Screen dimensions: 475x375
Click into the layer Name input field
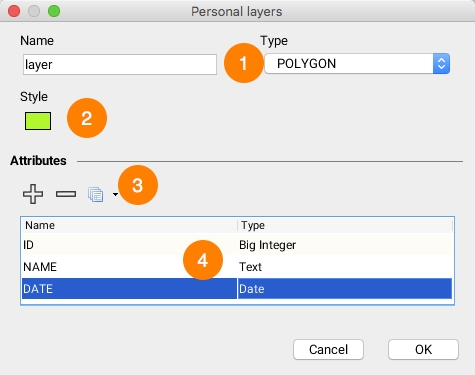(x=120, y=64)
